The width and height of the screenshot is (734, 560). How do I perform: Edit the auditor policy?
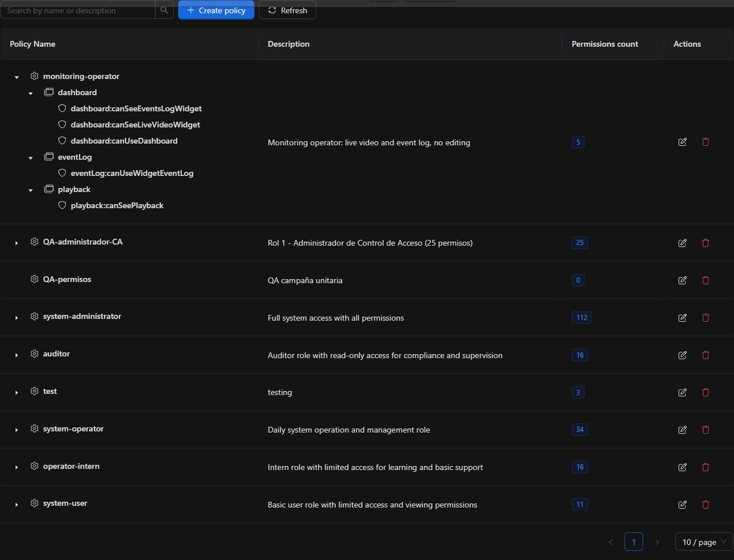click(x=682, y=355)
